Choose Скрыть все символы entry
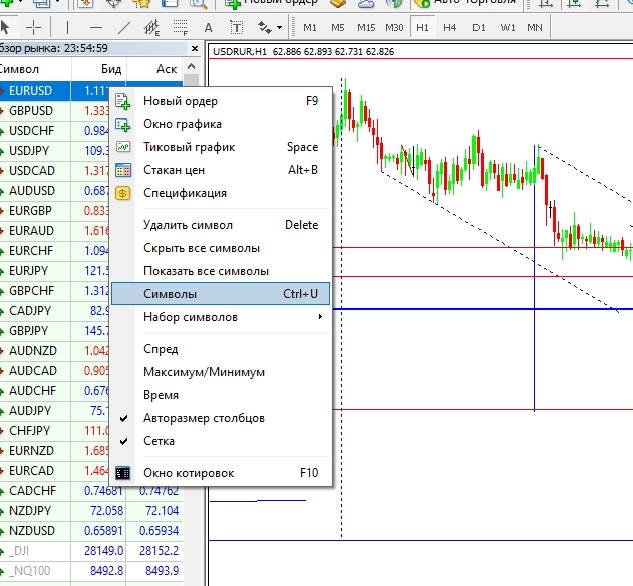 pos(220,248)
